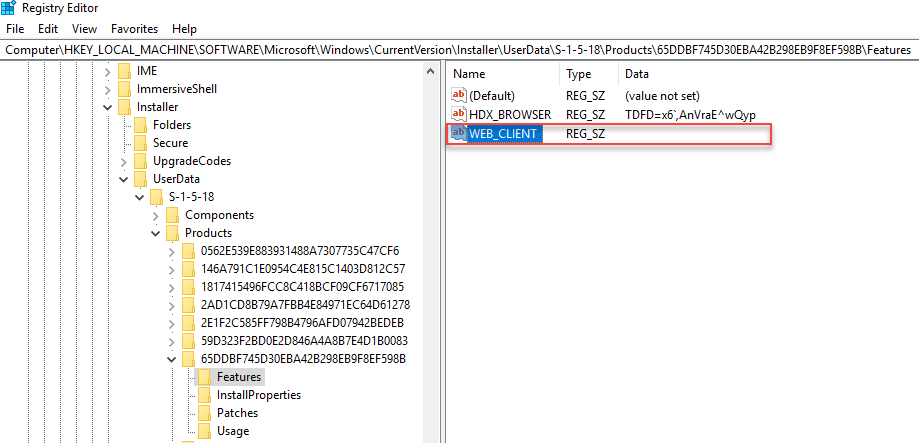Collapse the Products key
The image size is (919, 443).
(155, 233)
